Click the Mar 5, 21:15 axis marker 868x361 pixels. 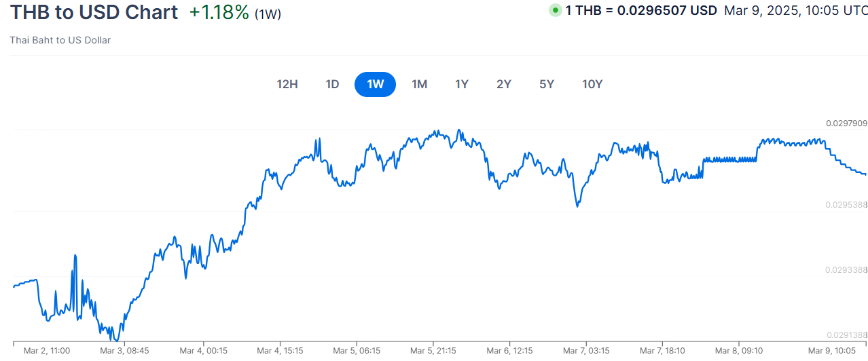(x=433, y=351)
